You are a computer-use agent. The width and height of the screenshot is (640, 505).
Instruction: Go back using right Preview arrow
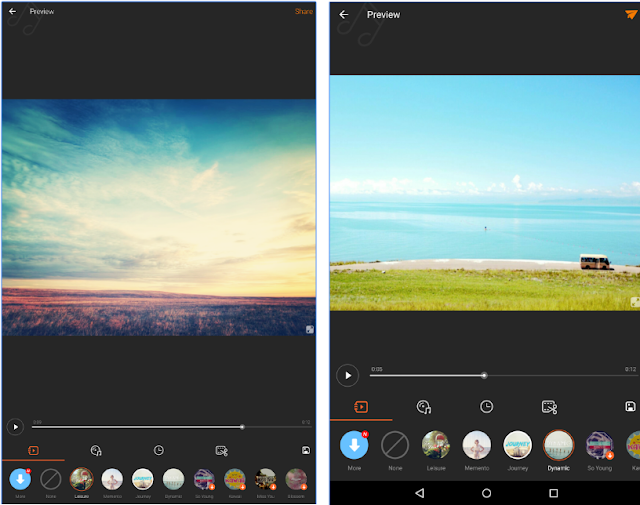(x=344, y=15)
